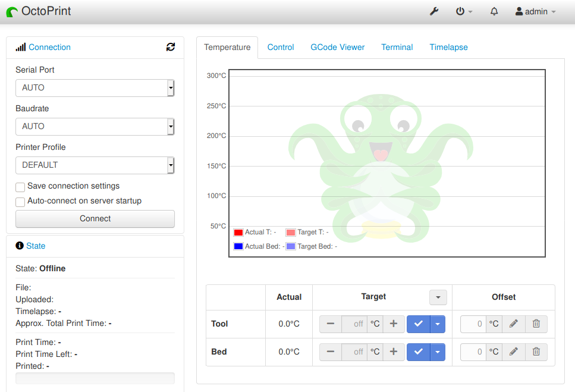Click the Bed offset input field
Image resolution: width=575 pixels, height=392 pixels.
pos(473,352)
